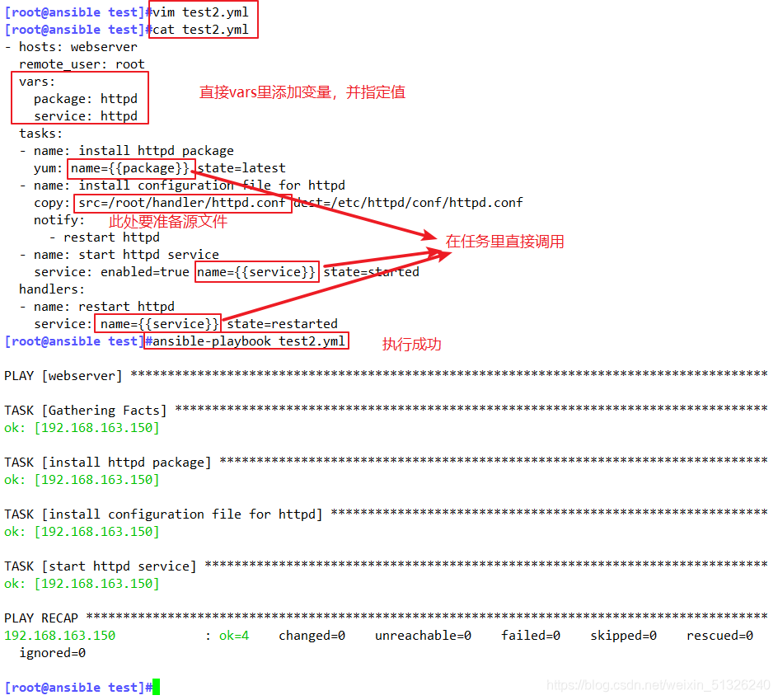778x700 pixels.
Task: Click ok result under start httpd service
Action: (82, 584)
